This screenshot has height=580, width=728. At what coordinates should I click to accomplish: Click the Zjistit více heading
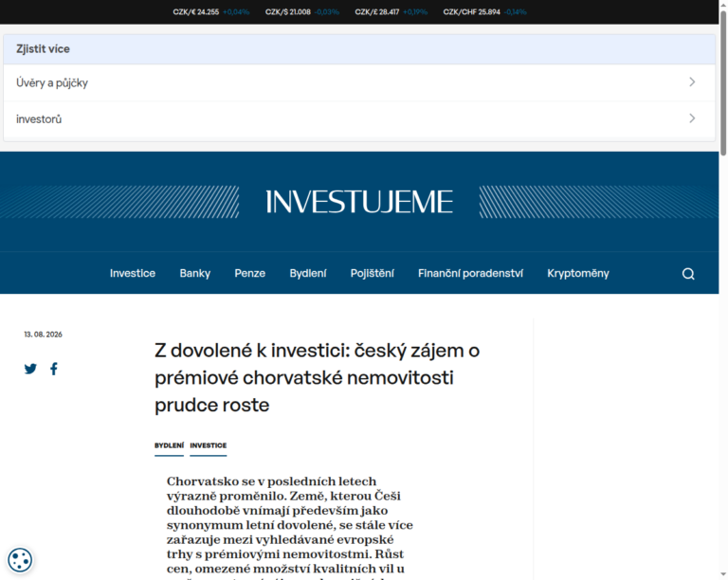[x=44, y=48]
